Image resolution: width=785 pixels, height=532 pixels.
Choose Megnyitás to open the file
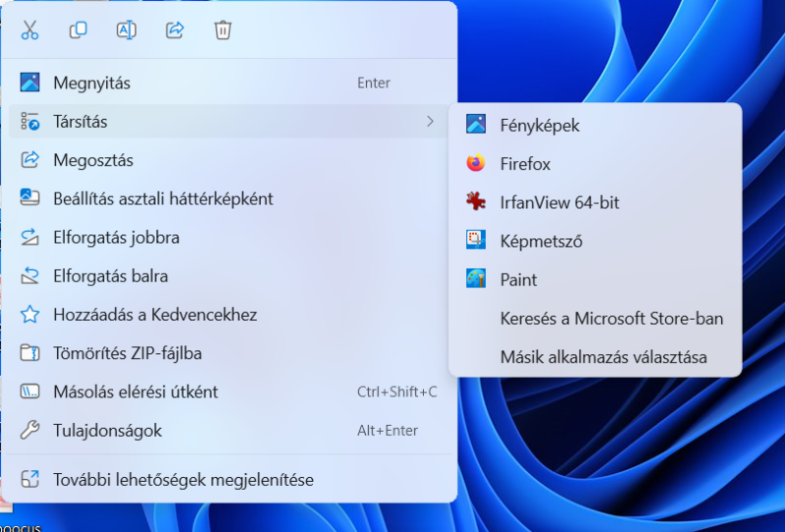230,82
